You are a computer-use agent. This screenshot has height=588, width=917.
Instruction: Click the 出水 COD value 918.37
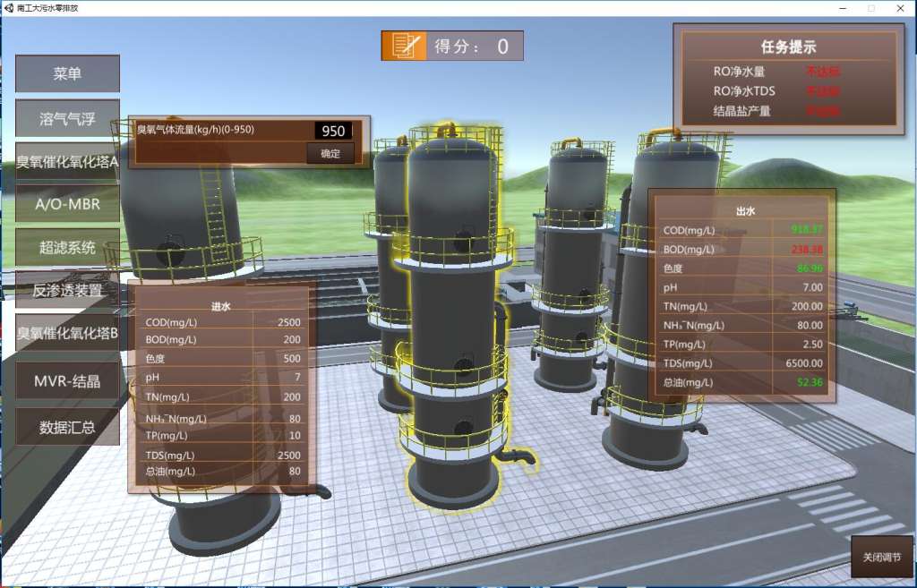pyautogui.click(x=807, y=230)
